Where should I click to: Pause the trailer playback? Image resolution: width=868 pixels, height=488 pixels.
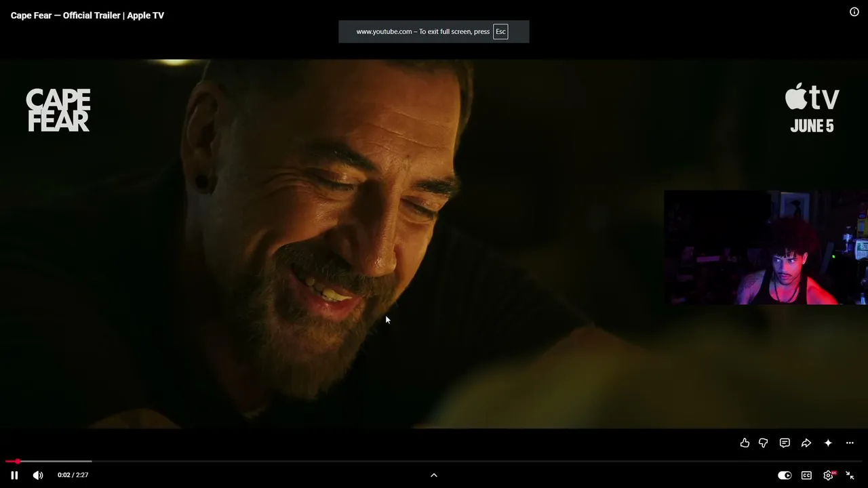pos(14,475)
